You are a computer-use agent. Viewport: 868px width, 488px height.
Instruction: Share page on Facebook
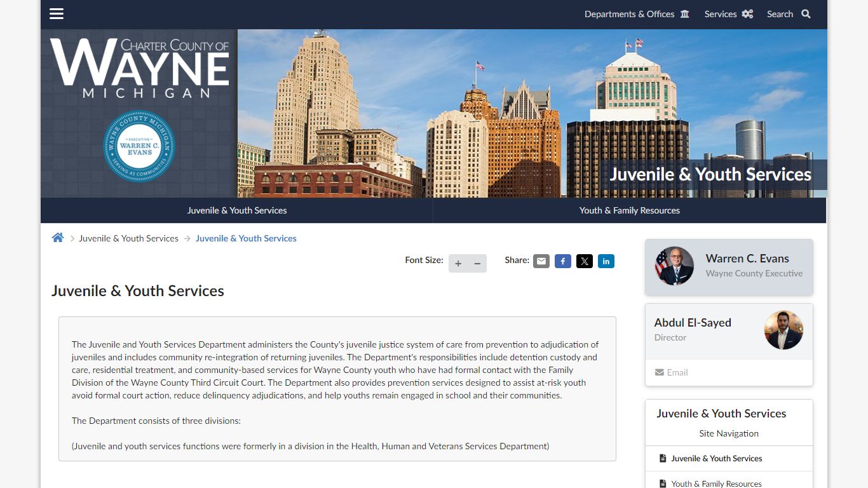pos(563,261)
